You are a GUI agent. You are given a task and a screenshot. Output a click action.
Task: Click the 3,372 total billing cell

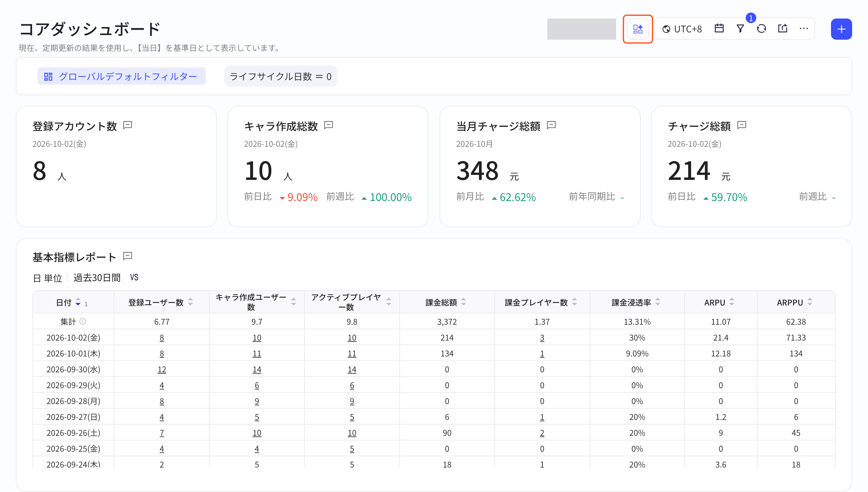447,322
